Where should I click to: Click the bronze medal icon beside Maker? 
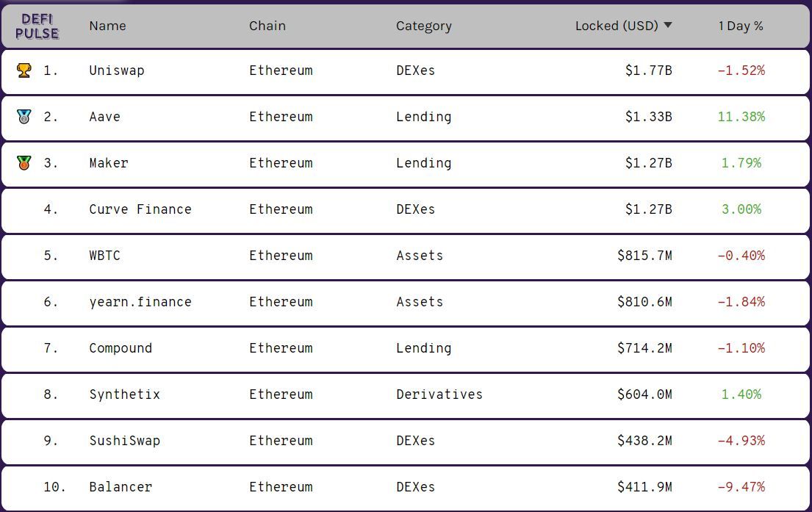coord(24,163)
